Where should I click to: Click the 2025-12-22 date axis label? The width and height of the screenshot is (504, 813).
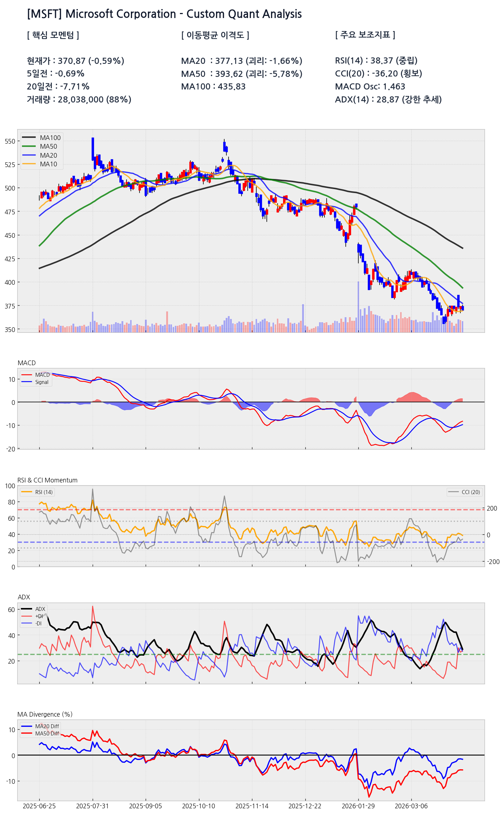point(305,806)
